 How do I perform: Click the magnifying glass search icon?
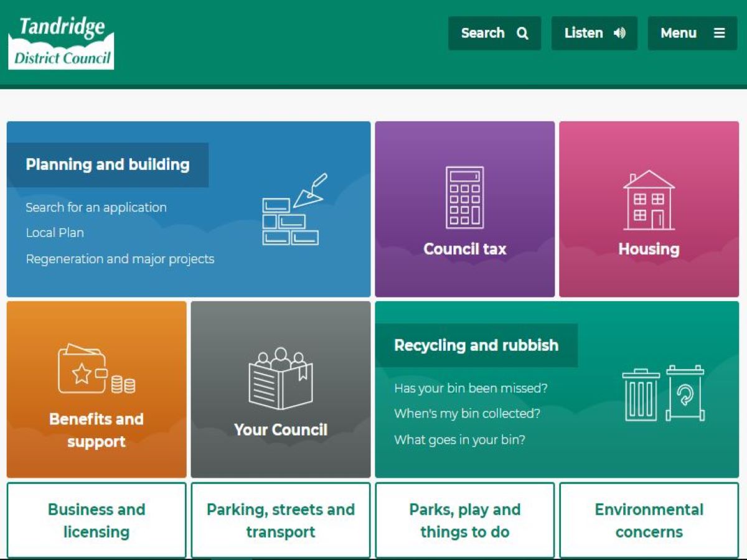[522, 33]
